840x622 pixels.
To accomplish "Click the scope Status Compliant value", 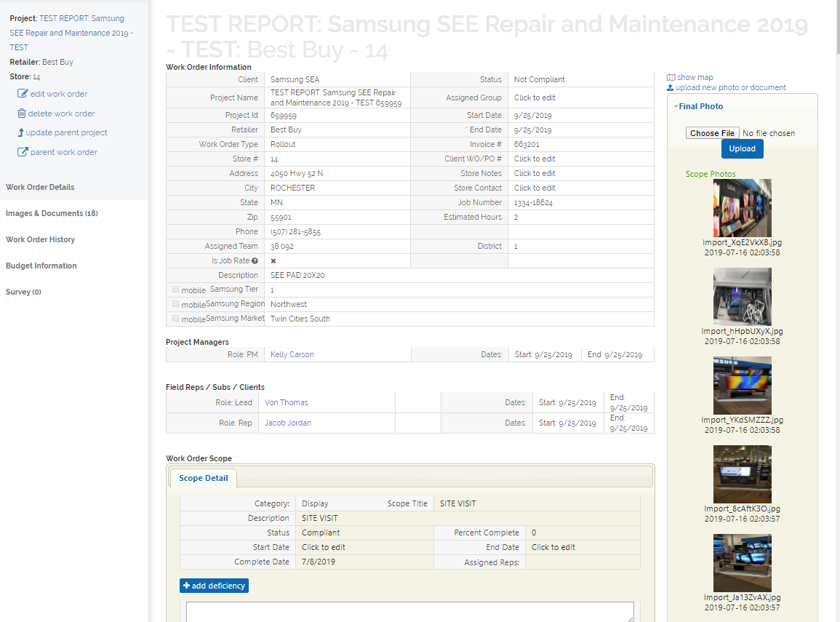I will tap(320, 533).
